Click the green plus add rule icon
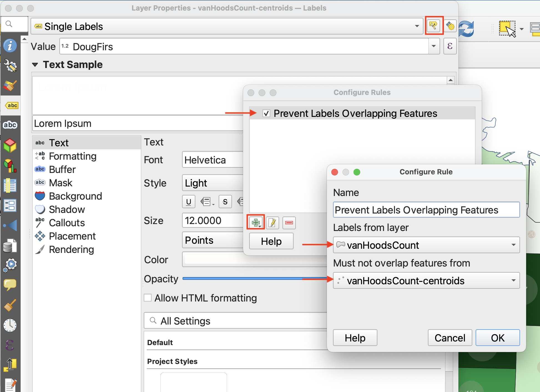Screen dimensions: 540x392 pyautogui.click(x=256, y=222)
